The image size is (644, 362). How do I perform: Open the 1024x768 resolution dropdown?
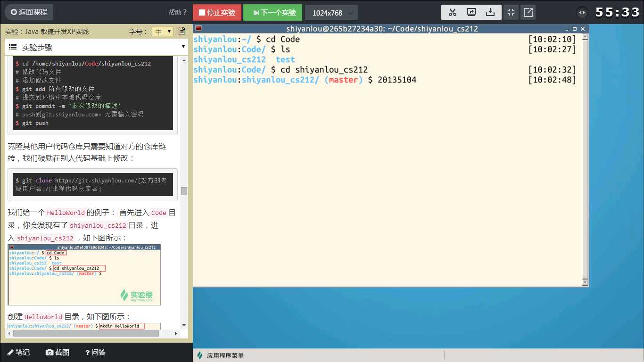tap(331, 12)
